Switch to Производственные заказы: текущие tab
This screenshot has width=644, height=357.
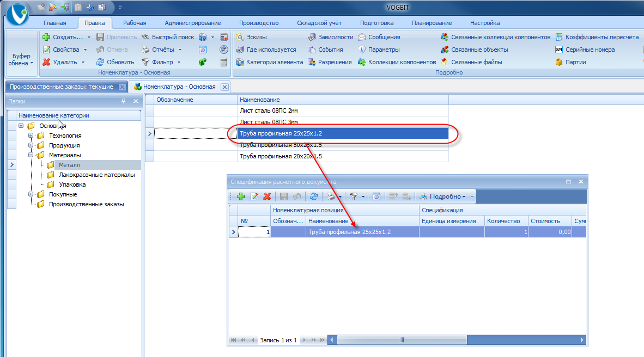(x=62, y=87)
